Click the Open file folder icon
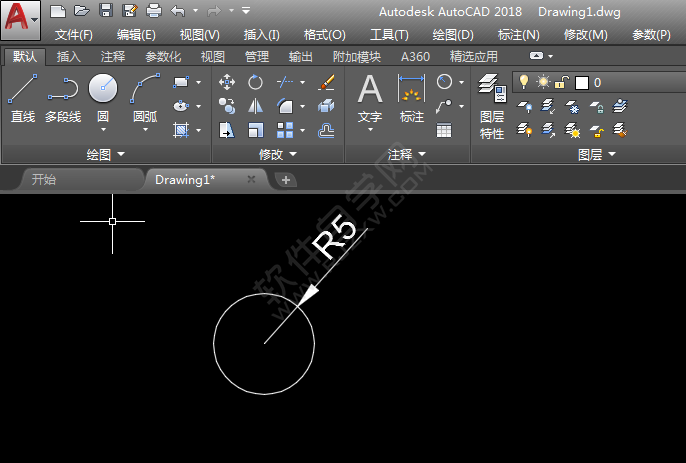Image resolution: width=686 pixels, height=463 pixels. pos(82,11)
